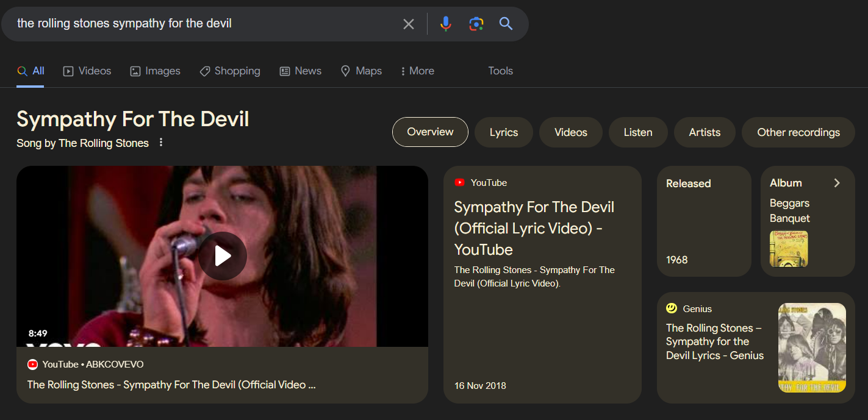
Task: Open the Released 1968 card
Action: pyautogui.click(x=704, y=221)
